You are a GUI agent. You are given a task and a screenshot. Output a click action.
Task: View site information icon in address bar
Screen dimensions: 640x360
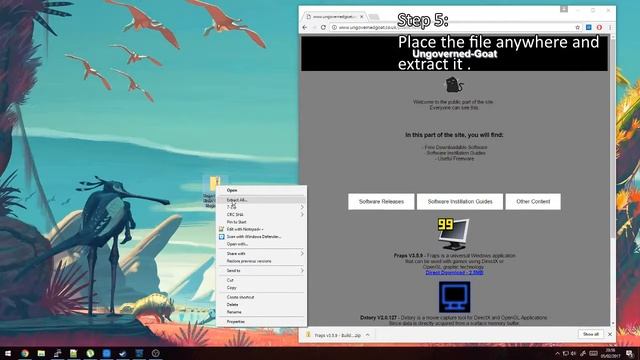pos(334,27)
